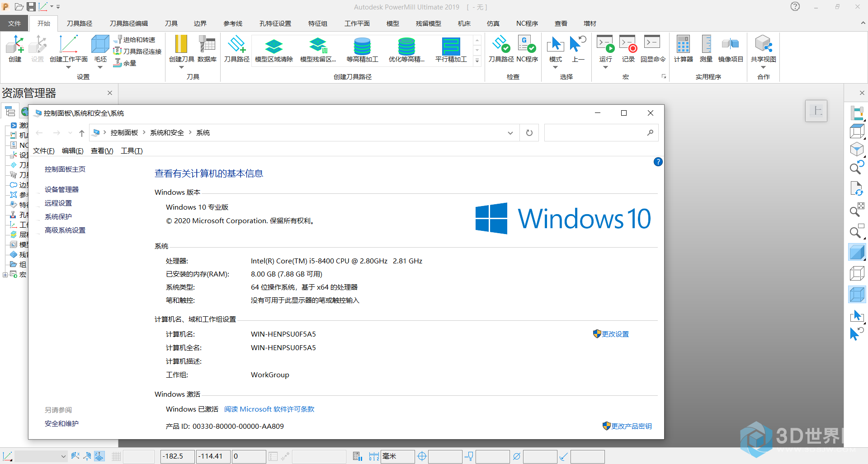
Task: Click the 系统和安全 breadcrumb
Action: 167,133
